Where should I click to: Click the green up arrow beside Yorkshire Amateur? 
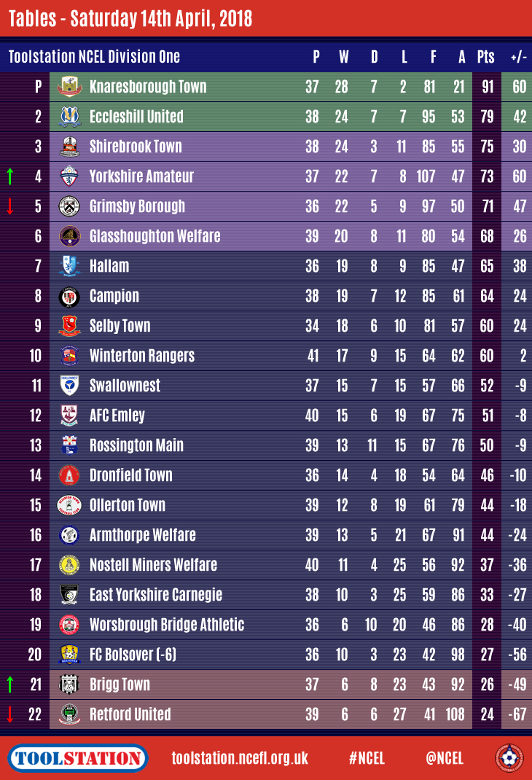tap(10, 176)
